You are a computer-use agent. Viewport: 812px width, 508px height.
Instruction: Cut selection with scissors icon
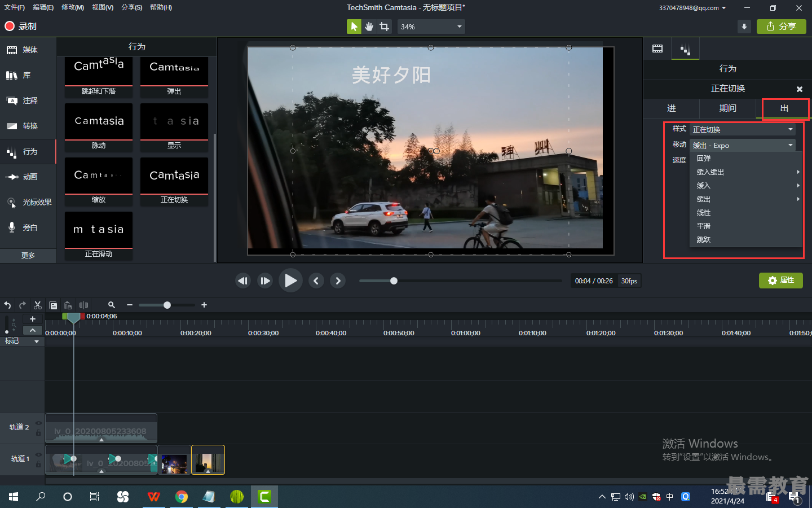click(38, 305)
